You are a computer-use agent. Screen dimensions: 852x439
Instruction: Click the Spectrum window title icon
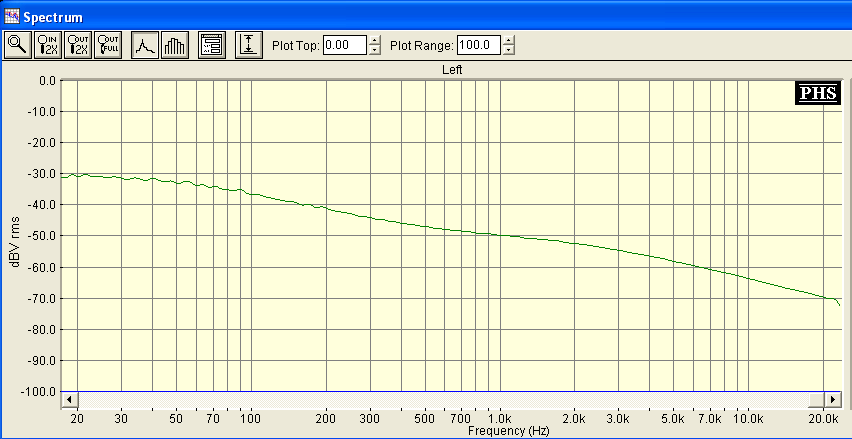(x=12, y=16)
